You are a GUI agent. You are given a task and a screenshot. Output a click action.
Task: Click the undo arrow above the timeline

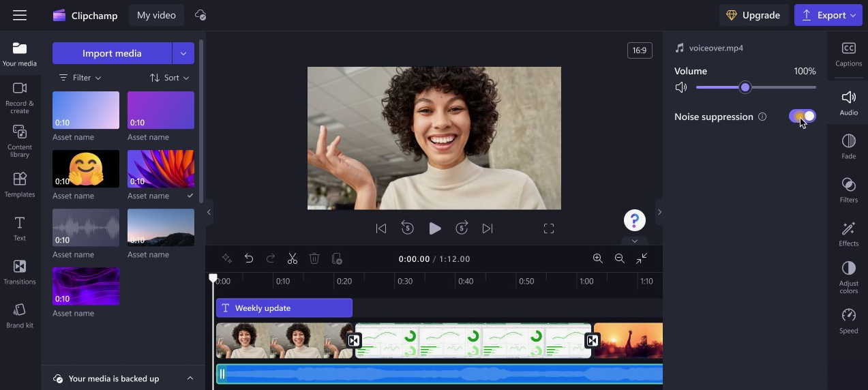pyautogui.click(x=249, y=258)
